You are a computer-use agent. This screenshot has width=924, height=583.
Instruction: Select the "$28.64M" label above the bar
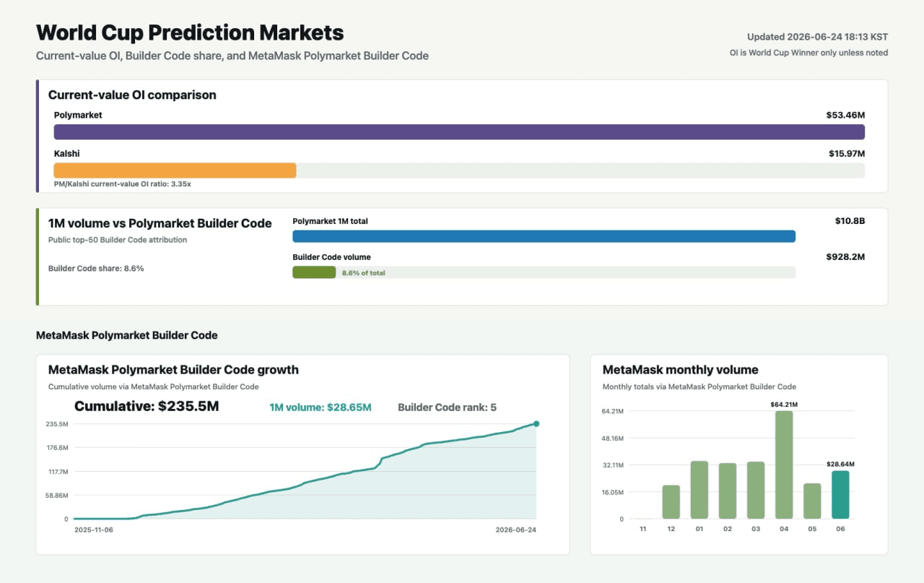tap(840, 465)
